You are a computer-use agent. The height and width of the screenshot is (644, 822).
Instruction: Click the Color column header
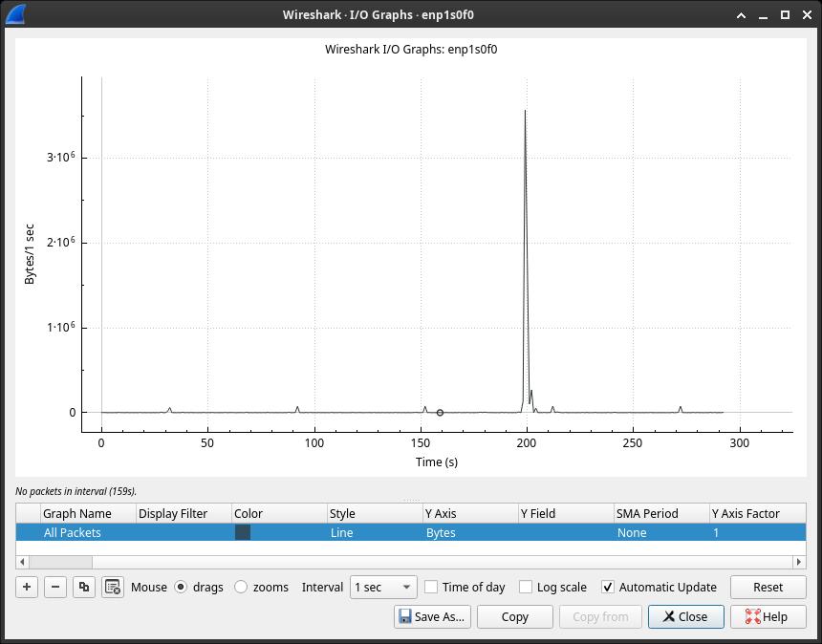pos(279,513)
